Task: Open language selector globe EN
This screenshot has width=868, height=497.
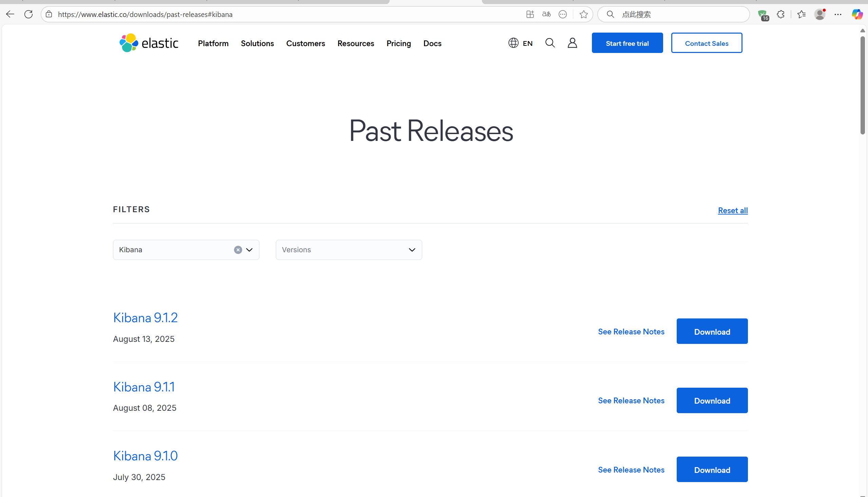Action: pyautogui.click(x=520, y=43)
